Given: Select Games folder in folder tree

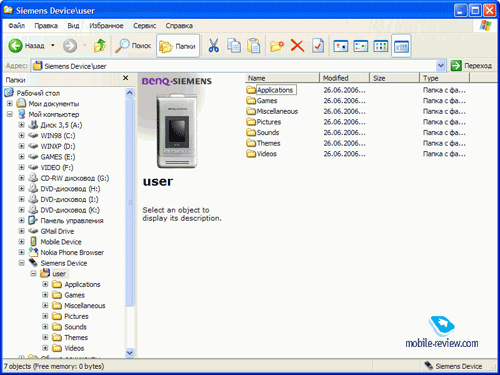Looking at the screenshot, I should (74, 295).
